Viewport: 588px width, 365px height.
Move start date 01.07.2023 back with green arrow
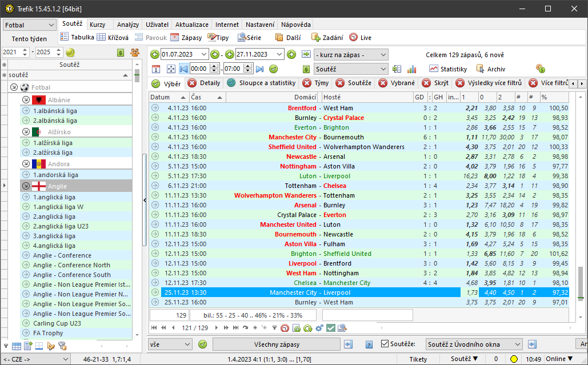click(x=154, y=55)
